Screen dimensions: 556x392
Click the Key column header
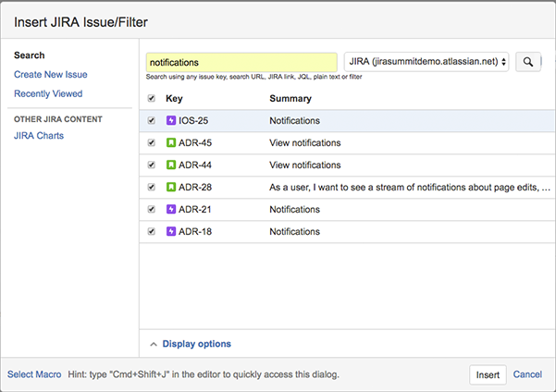pyautogui.click(x=174, y=98)
